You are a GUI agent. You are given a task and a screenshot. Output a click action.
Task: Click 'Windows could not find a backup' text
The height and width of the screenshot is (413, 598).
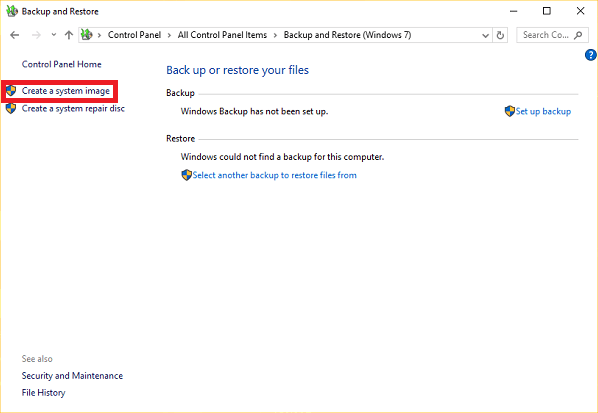coord(282,157)
